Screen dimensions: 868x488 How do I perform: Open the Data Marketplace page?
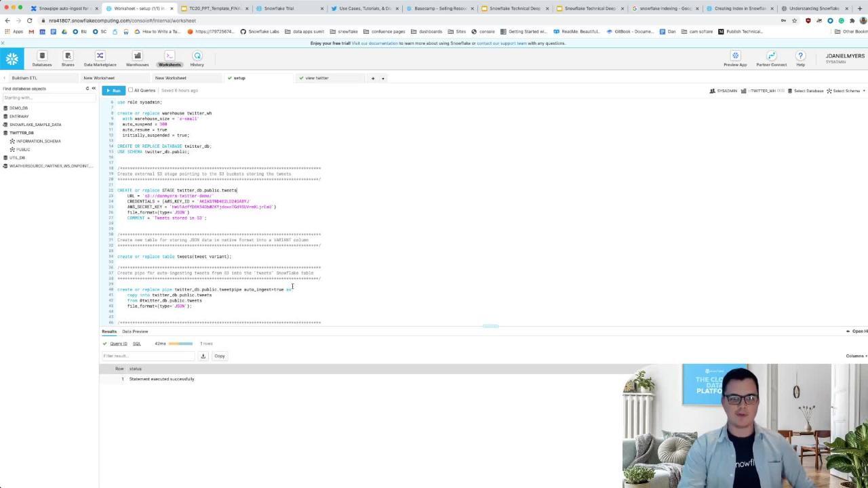(100, 59)
